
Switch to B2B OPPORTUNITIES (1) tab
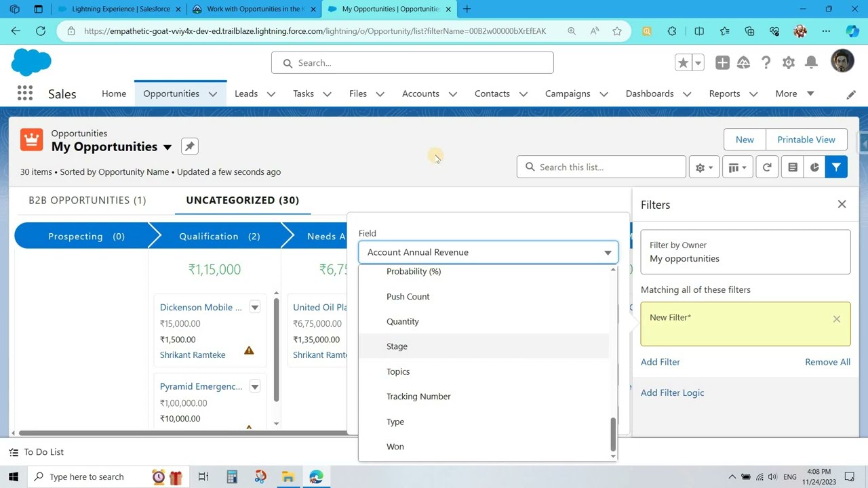tap(87, 200)
